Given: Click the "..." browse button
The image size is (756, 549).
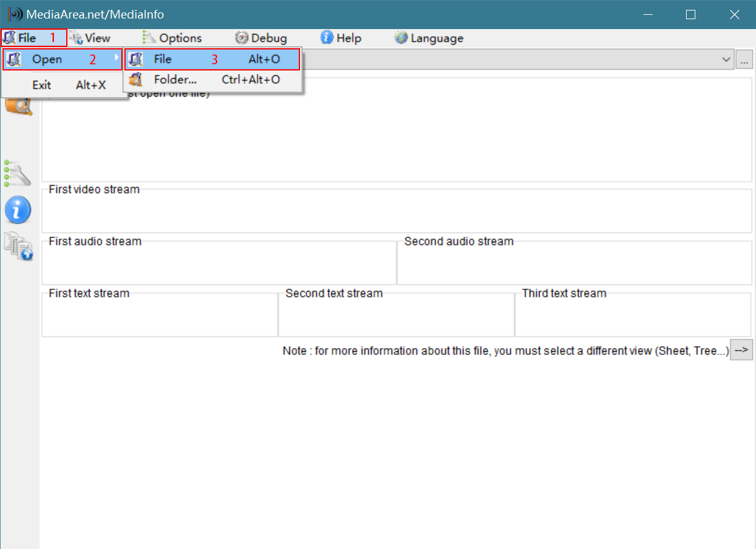Looking at the screenshot, I should click(744, 60).
